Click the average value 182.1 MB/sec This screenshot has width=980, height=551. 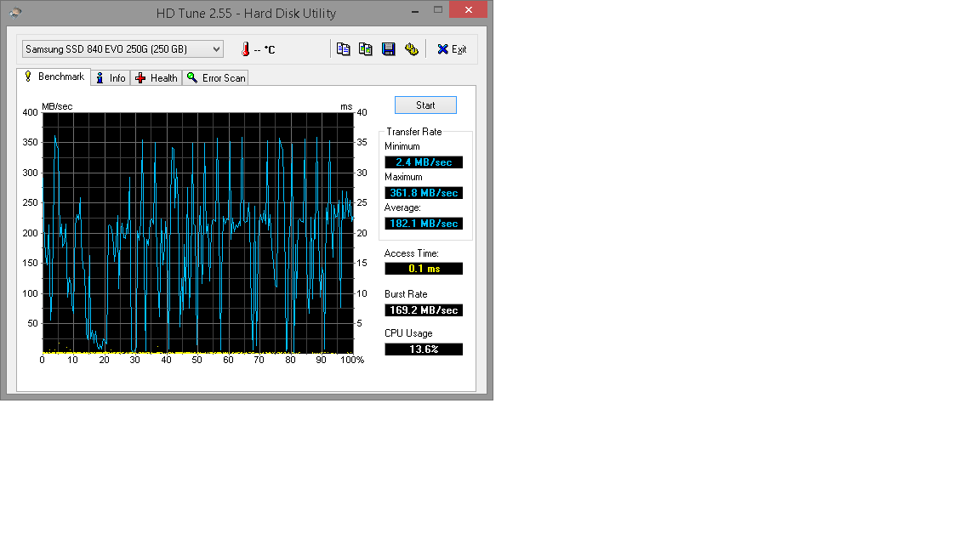424,224
